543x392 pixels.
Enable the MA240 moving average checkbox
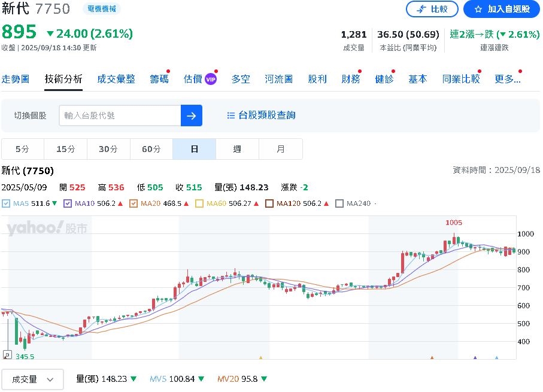point(338,203)
